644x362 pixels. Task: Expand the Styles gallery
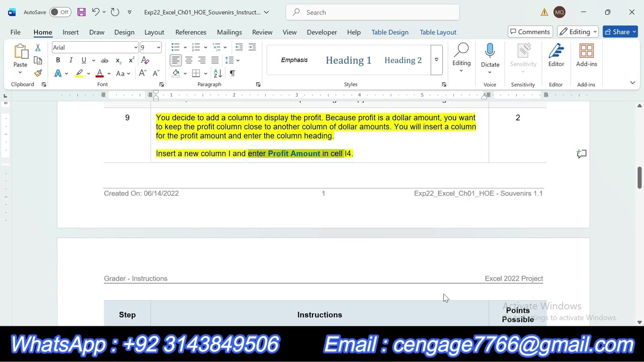(x=436, y=60)
